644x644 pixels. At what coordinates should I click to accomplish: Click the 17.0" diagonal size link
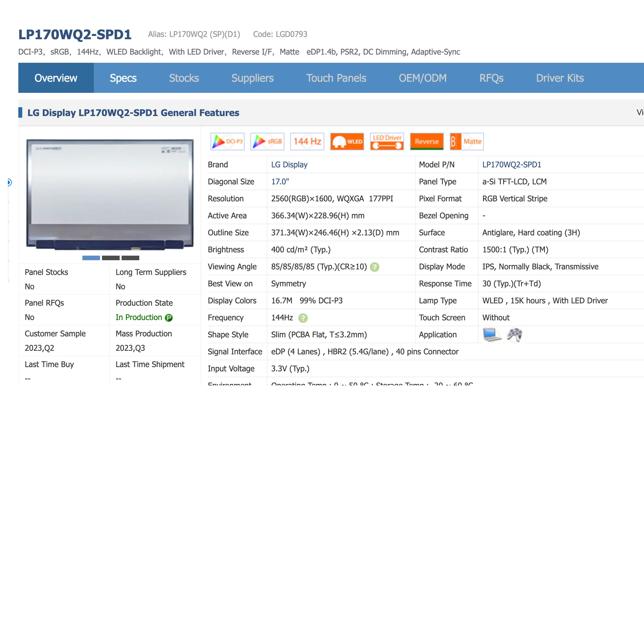280,182
